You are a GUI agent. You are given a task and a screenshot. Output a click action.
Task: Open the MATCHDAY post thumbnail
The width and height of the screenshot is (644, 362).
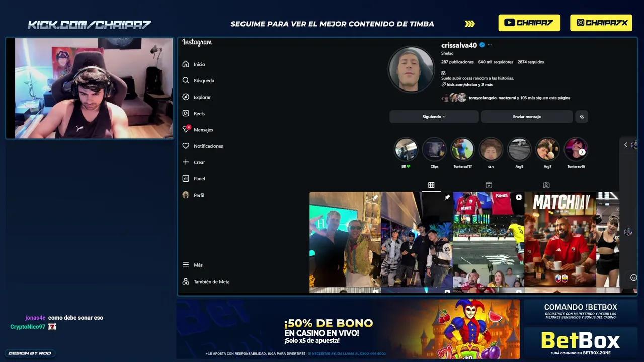point(560,239)
